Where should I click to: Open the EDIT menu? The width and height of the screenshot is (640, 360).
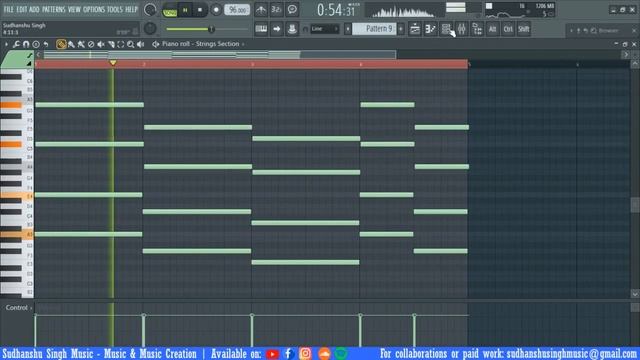tap(22, 9)
